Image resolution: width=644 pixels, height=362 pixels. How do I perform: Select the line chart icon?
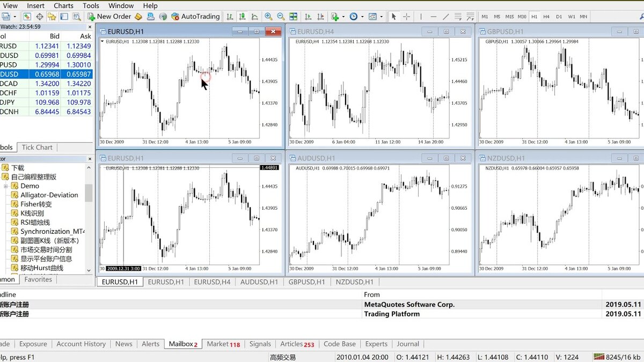click(x=254, y=17)
